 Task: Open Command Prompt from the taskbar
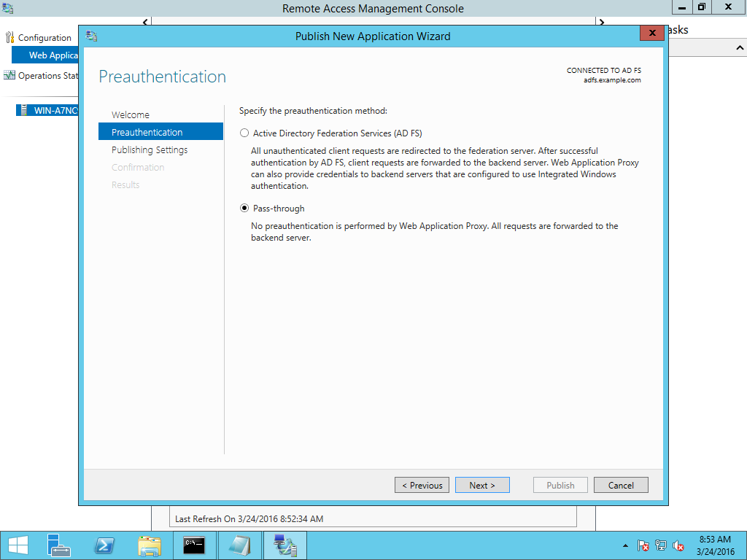click(195, 545)
